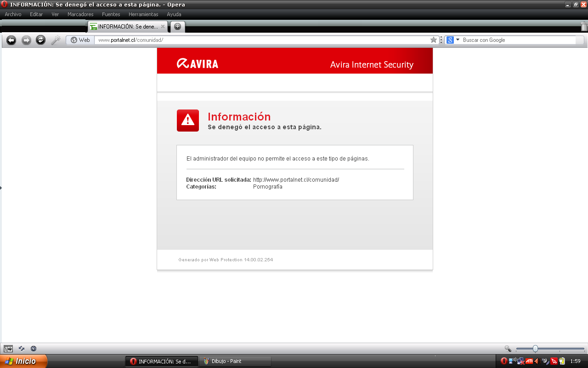Image resolution: width=588 pixels, height=368 pixels.
Task: Click the Opera logo in the title bar
Action: tap(5, 5)
